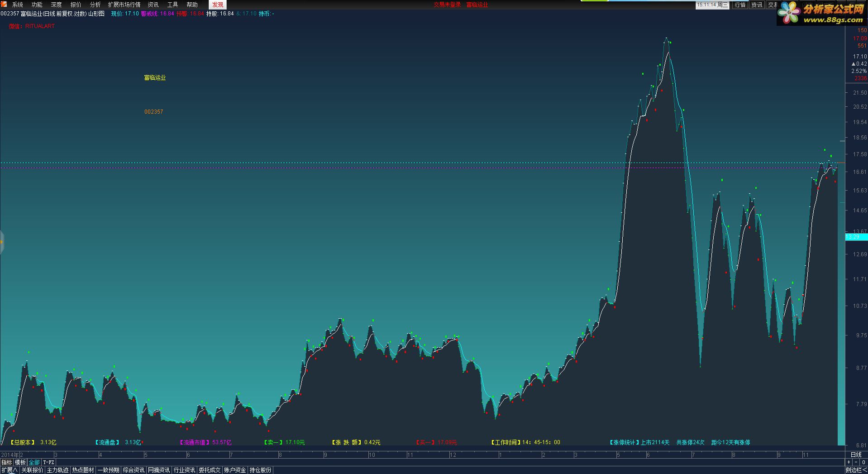Expand the 扩展∧ panel
Viewport: 868px width, 474px height.
[x=9, y=470]
